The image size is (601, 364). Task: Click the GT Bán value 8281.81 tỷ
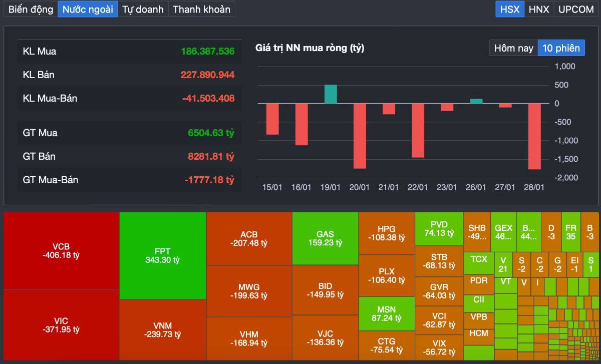211,156
